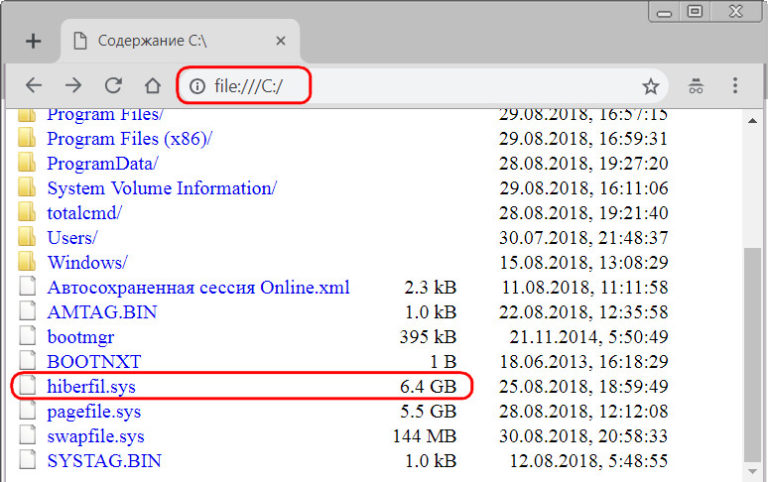
Task: Click folder icon beside System Volume Information/
Action: click(x=27, y=187)
